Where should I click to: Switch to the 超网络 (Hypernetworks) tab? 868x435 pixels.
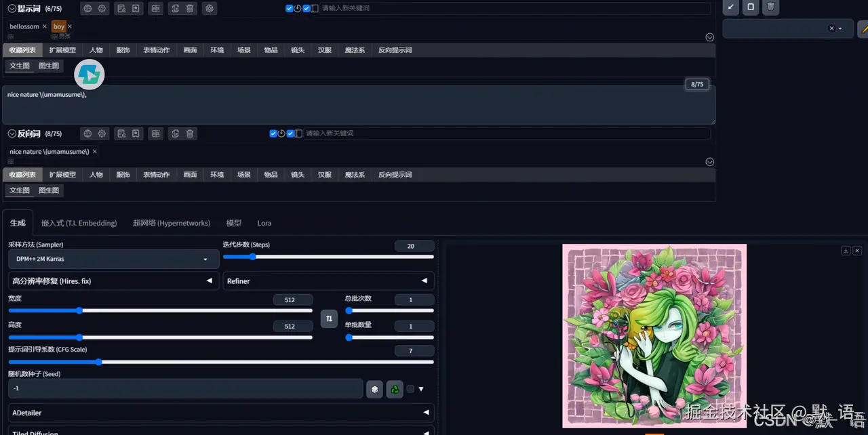[172, 223]
